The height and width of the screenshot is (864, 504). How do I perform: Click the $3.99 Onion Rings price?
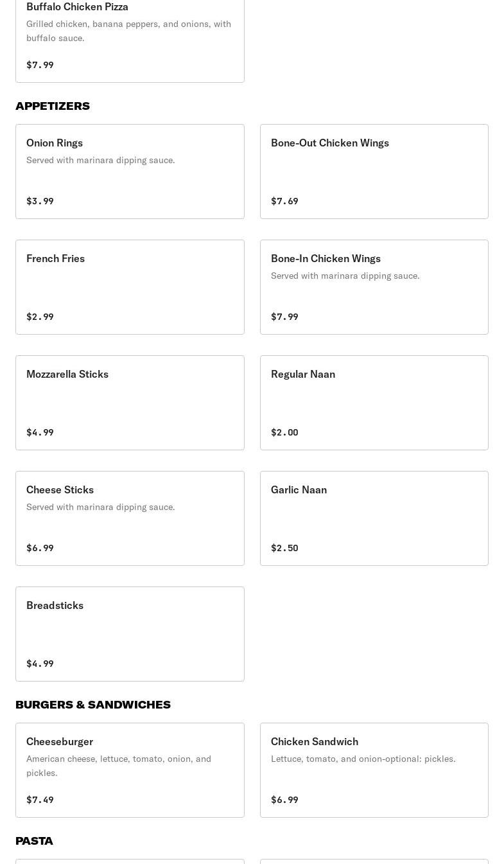point(40,201)
